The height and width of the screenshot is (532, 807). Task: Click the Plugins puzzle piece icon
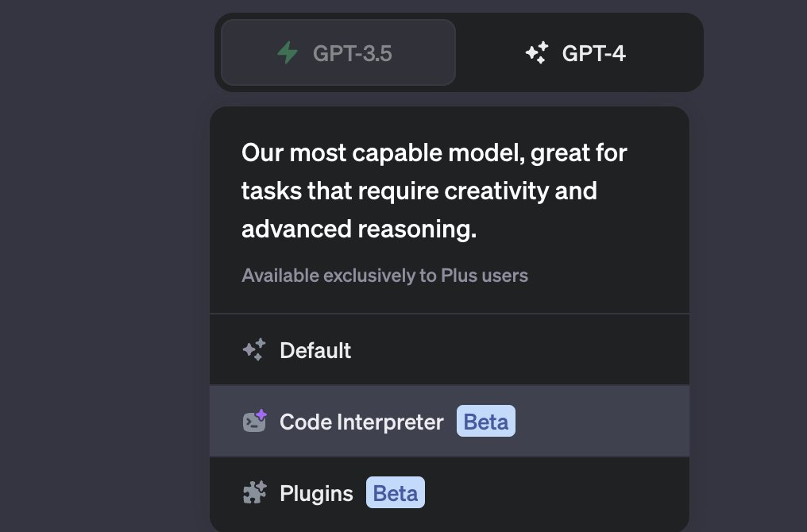254,492
